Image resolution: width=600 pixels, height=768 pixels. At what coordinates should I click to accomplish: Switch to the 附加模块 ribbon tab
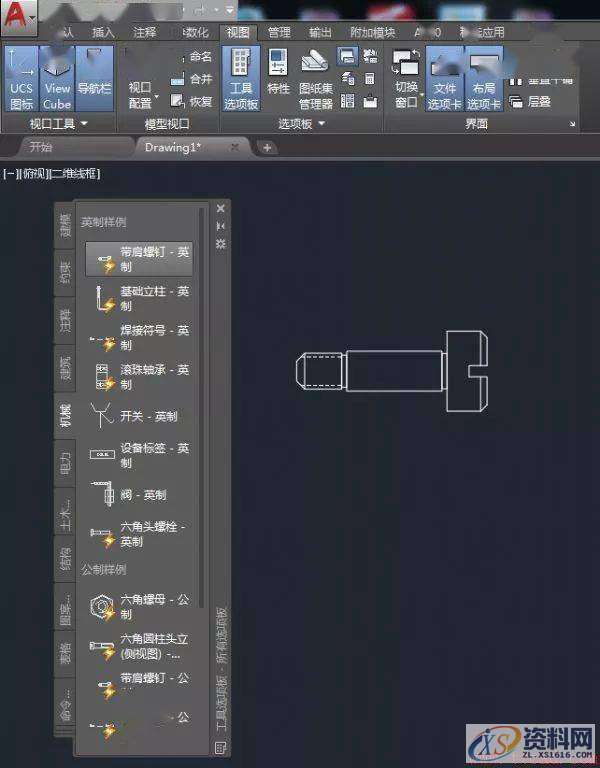[373, 32]
